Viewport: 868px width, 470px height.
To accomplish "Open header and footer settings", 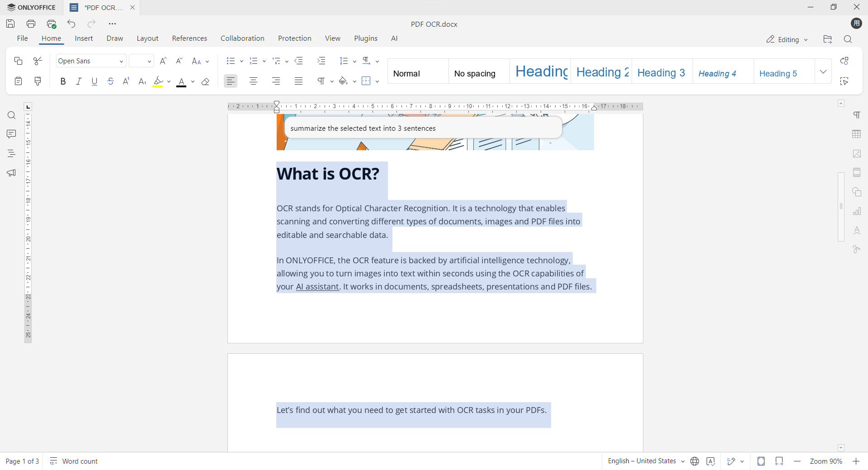I will pyautogui.click(x=857, y=173).
